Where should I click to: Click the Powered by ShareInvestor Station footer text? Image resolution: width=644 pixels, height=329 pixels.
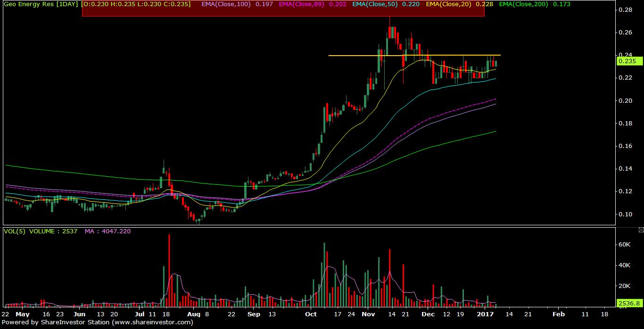pos(98,322)
